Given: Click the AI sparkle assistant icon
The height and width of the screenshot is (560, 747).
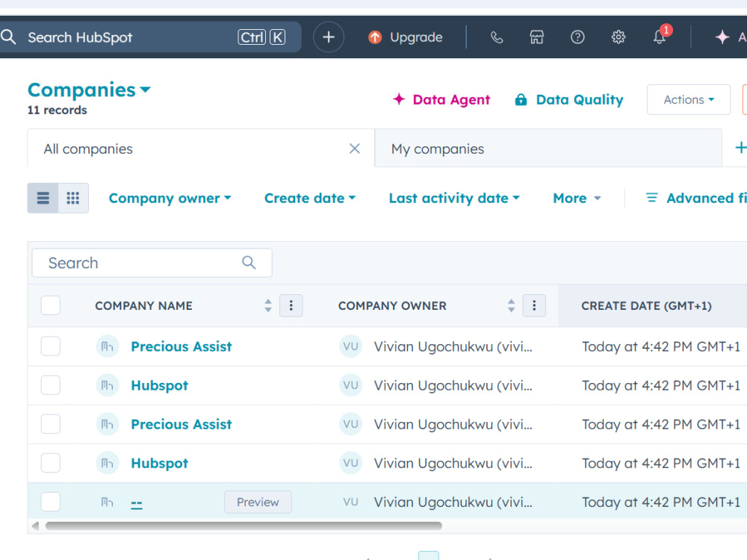Looking at the screenshot, I should tap(722, 37).
